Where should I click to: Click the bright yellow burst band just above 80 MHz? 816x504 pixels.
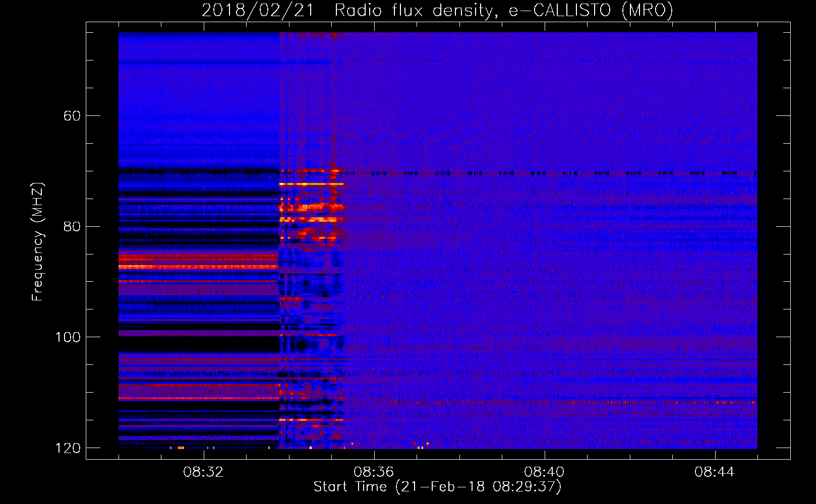click(311, 219)
